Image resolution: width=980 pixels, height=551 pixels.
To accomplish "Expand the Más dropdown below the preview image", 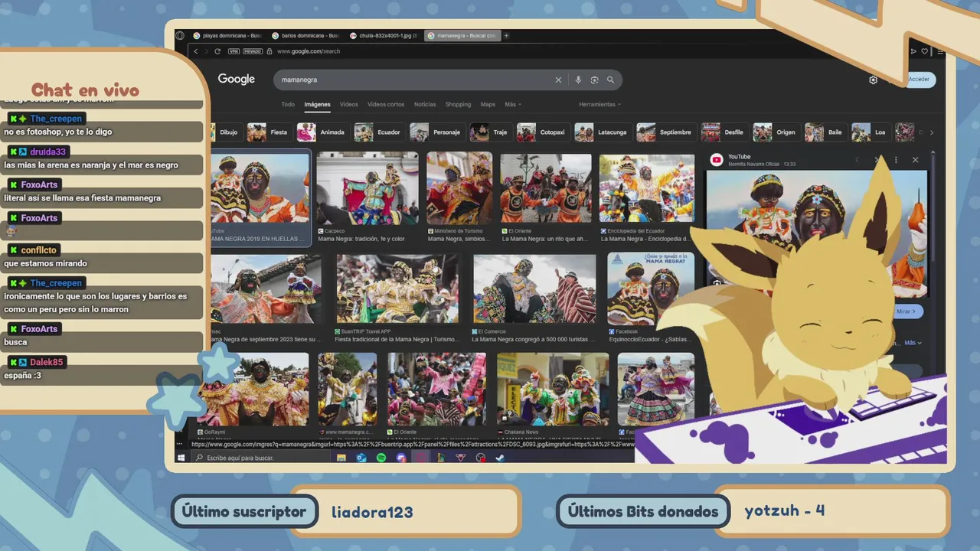I will [913, 343].
